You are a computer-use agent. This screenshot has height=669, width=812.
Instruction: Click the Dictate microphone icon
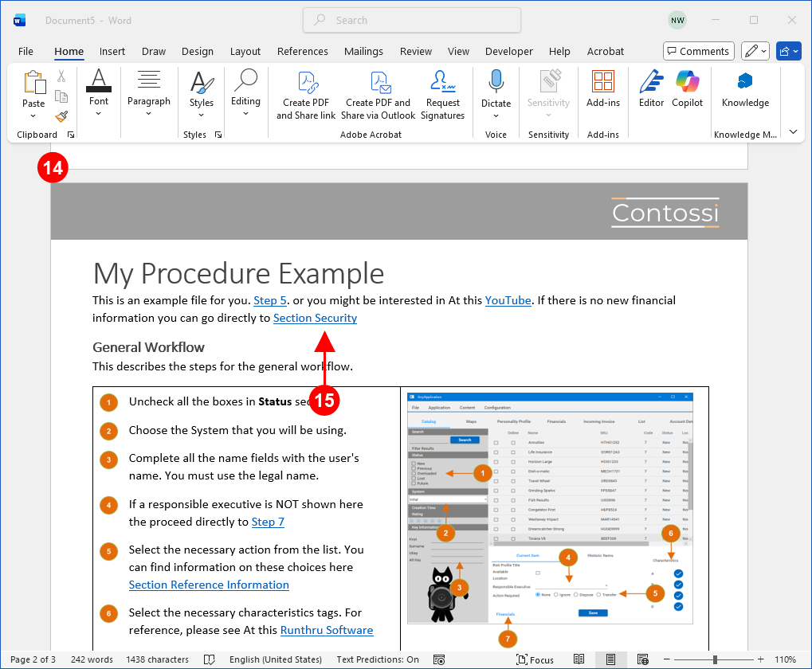pyautogui.click(x=496, y=82)
